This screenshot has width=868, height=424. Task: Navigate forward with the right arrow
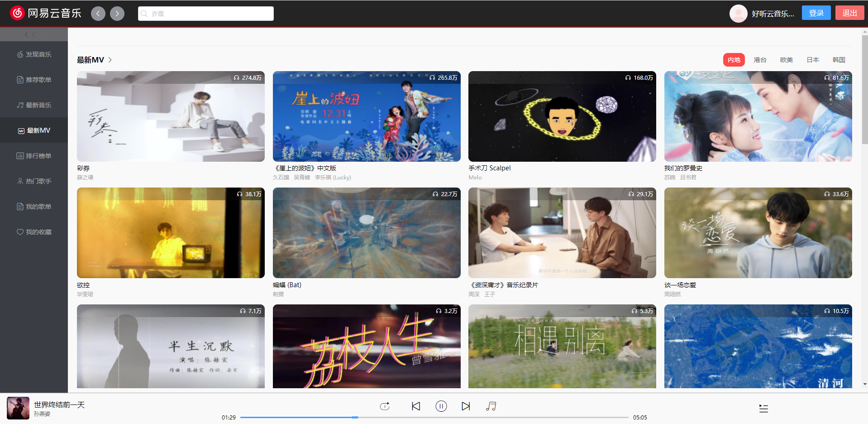[117, 13]
